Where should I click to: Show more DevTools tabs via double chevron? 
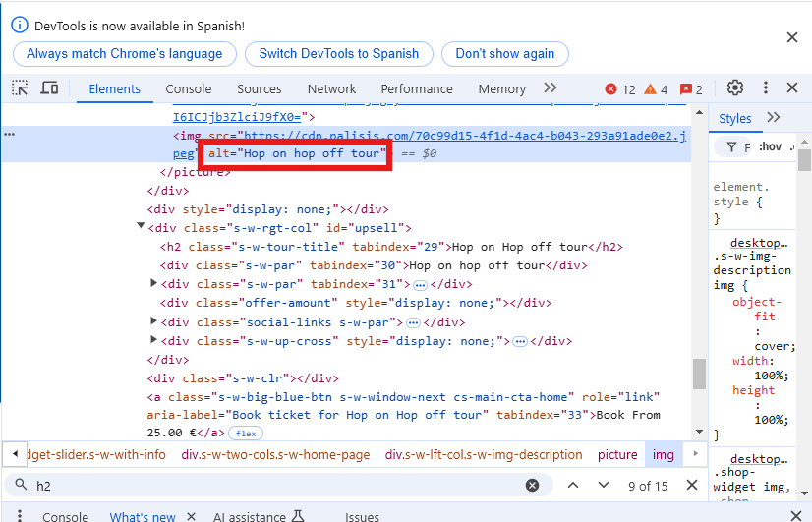click(x=550, y=88)
